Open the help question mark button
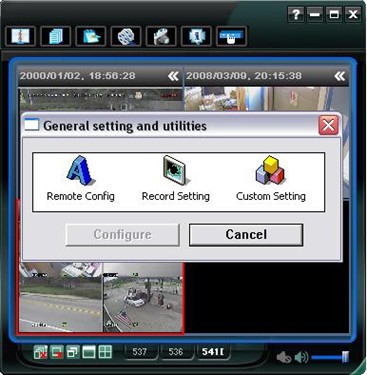Screen dimensions: 367x375 point(296,14)
